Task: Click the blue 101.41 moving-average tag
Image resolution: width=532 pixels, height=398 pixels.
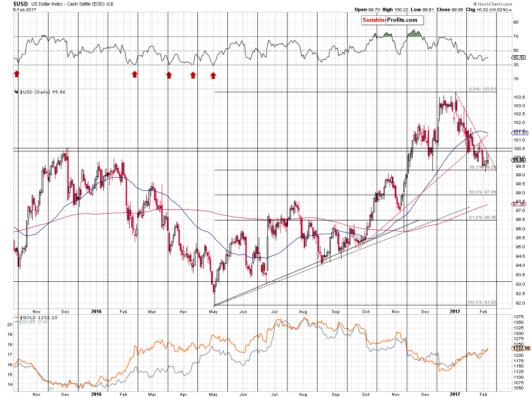Action: pyautogui.click(x=519, y=133)
